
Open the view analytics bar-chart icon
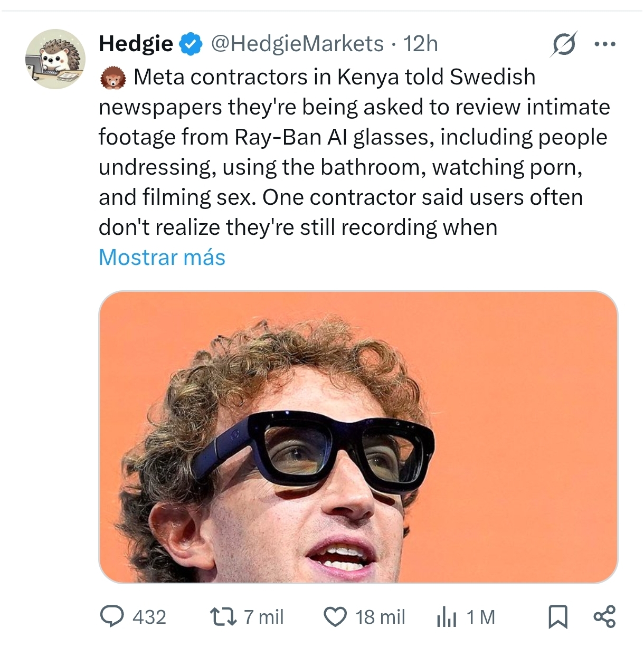tap(447, 617)
